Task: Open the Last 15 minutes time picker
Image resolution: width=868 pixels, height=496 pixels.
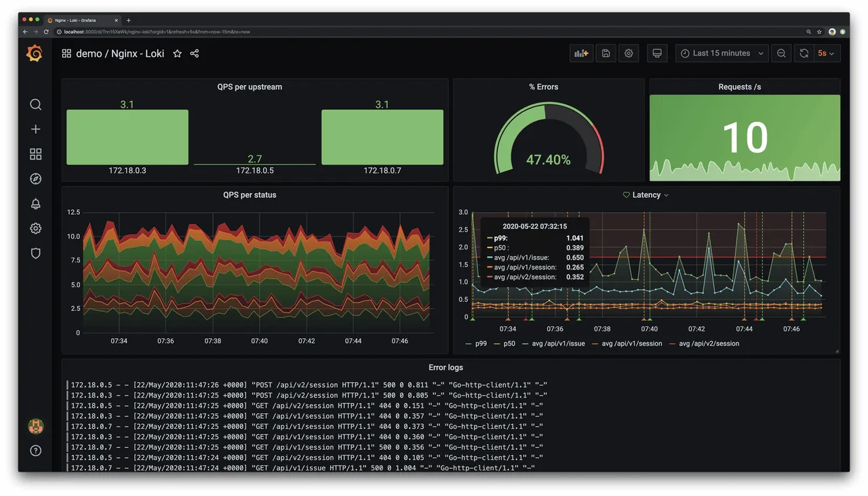Action: coord(722,54)
